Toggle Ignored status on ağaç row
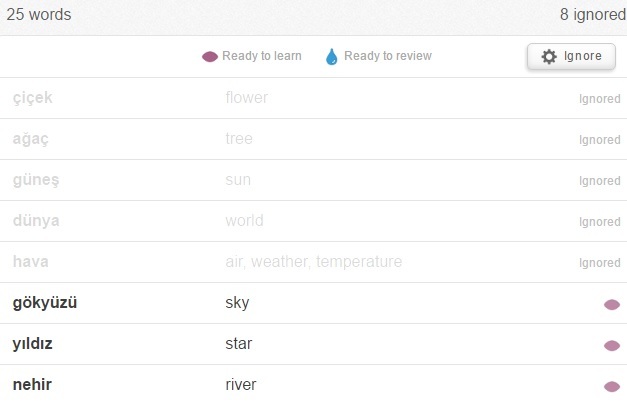 (600, 140)
